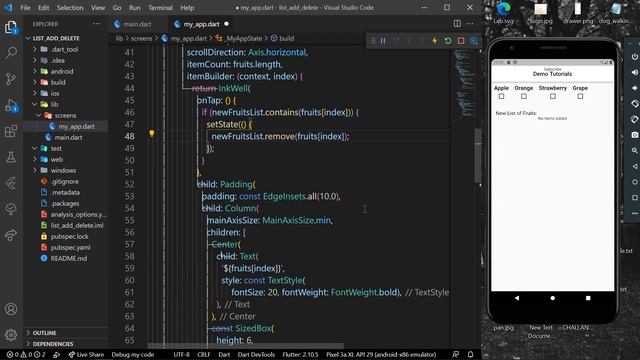Open the Accounts menu in activity bar
The width and height of the screenshot is (640, 360).
pos(11,309)
